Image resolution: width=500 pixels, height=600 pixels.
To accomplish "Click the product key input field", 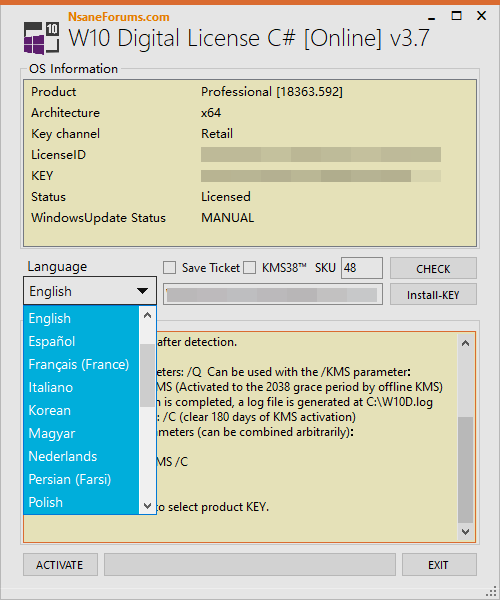I will [273, 294].
